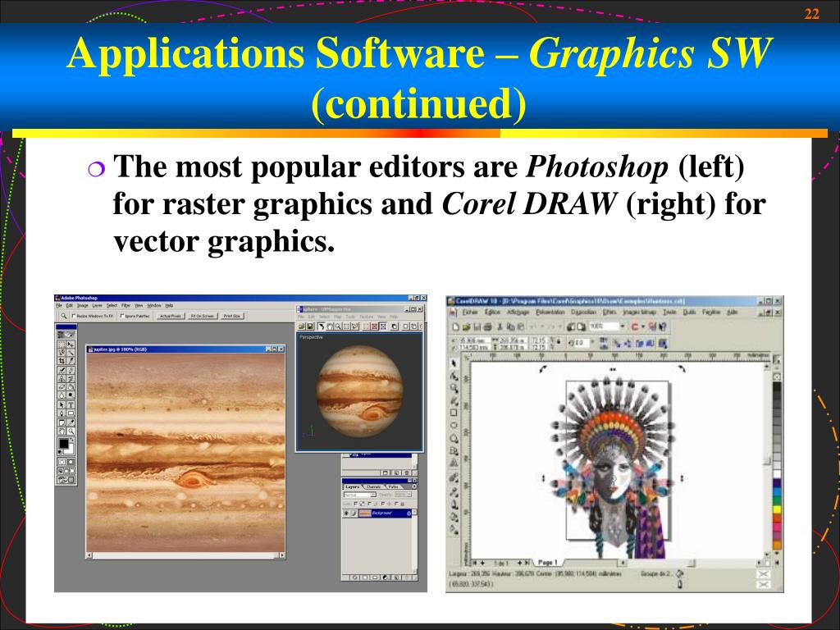Viewport: 840px width, 630px height.
Task: Click the What's This help icon in CorelDRAW
Action: coord(663,326)
